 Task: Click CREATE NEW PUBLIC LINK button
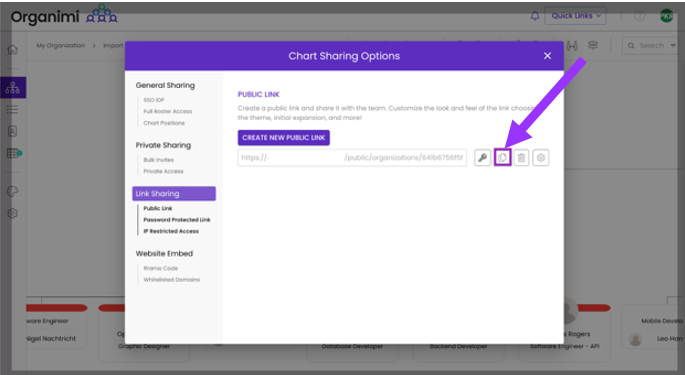click(x=284, y=138)
